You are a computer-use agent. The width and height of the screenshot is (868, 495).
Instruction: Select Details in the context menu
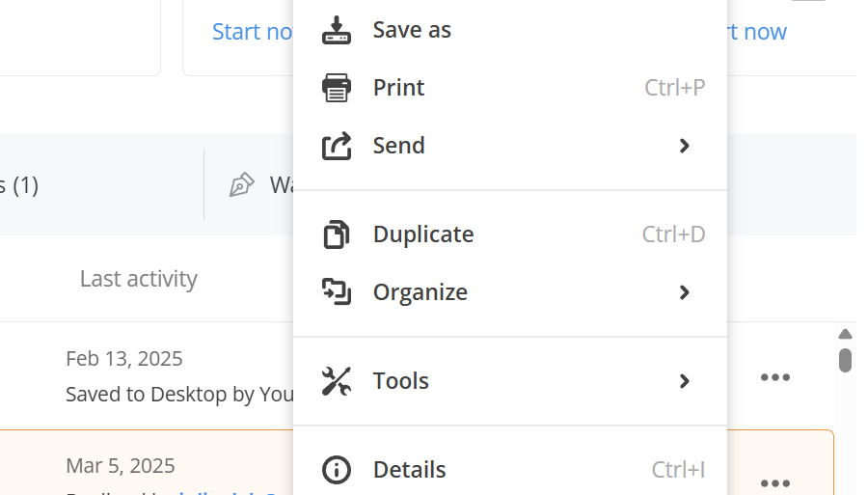point(510,470)
